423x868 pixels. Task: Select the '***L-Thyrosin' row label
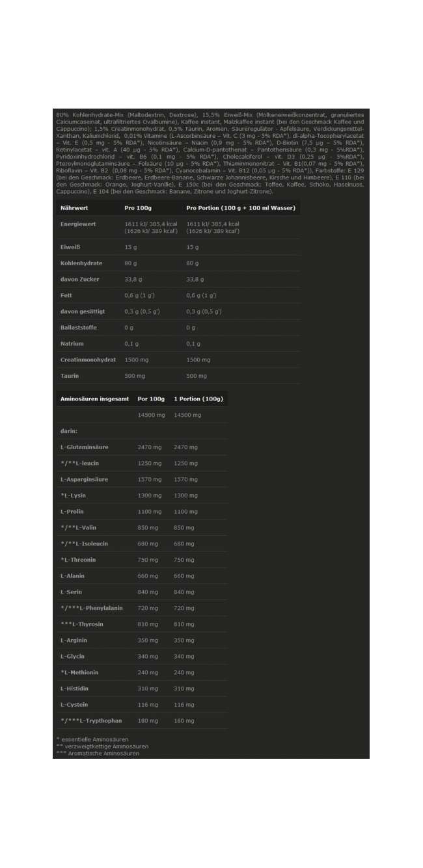click(82, 624)
